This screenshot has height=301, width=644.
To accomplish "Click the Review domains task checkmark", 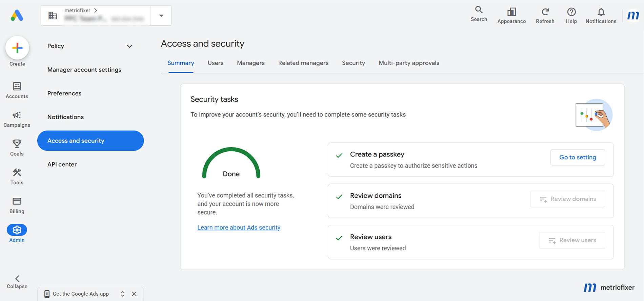I will [339, 197].
